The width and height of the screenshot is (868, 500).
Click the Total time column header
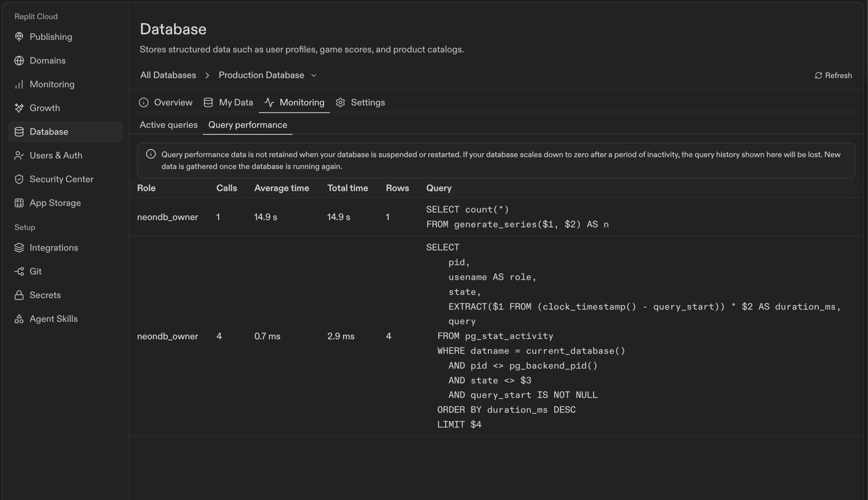point(348,188)
